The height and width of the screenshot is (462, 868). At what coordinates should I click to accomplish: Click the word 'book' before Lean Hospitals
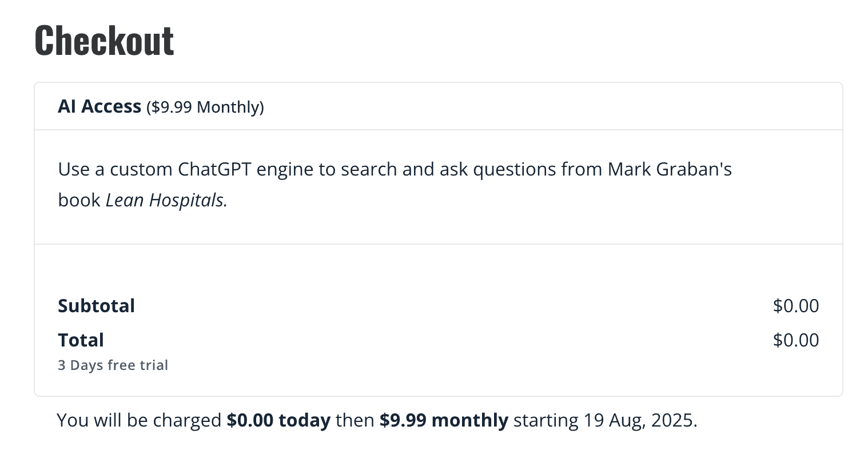click(79, 201)
